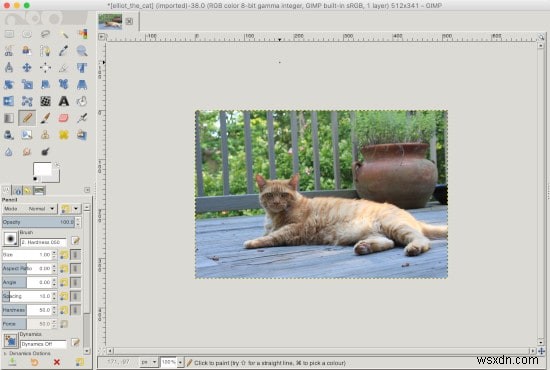Switch to the Undo History tab
The image size is (550, 370).
pyautogui.click(x=28, y=190)
